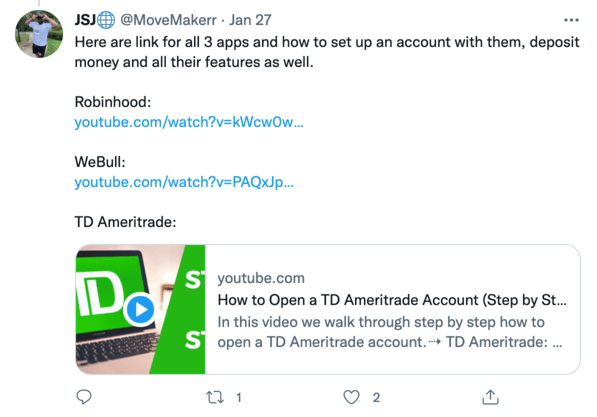Click the like count number 2

[376, 398]
